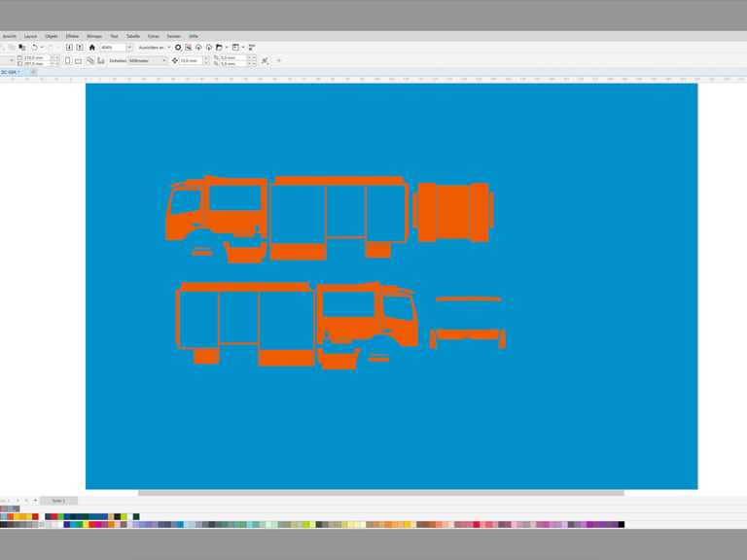Click the Redo arrow icon
747x560 pixels.
point(51,47)
